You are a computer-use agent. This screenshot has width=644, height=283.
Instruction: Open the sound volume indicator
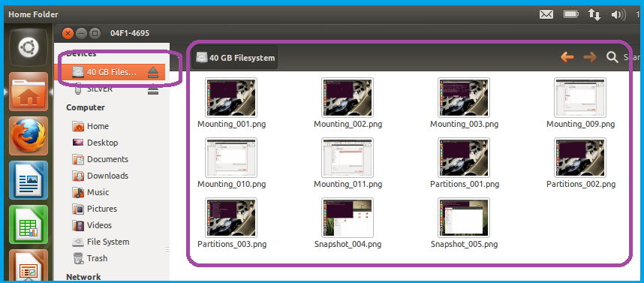pyautogui.click(x=618, y=15)
